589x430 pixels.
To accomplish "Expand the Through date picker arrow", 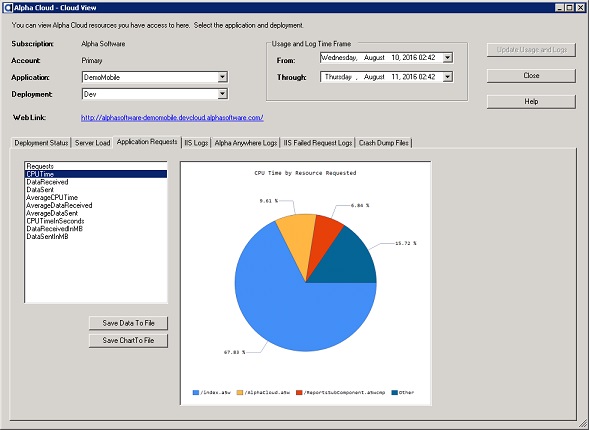I will click(447, 77).
